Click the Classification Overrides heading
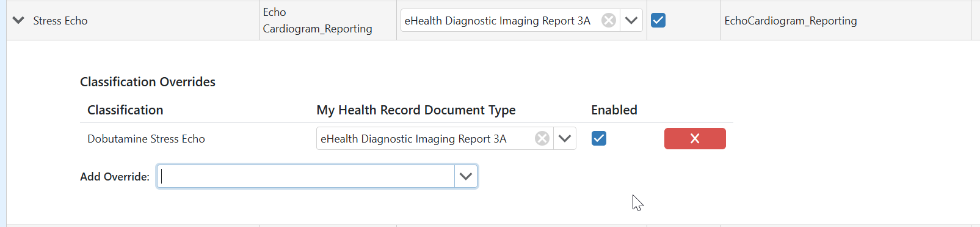980x227 pixels. click(x=148, y=81)
